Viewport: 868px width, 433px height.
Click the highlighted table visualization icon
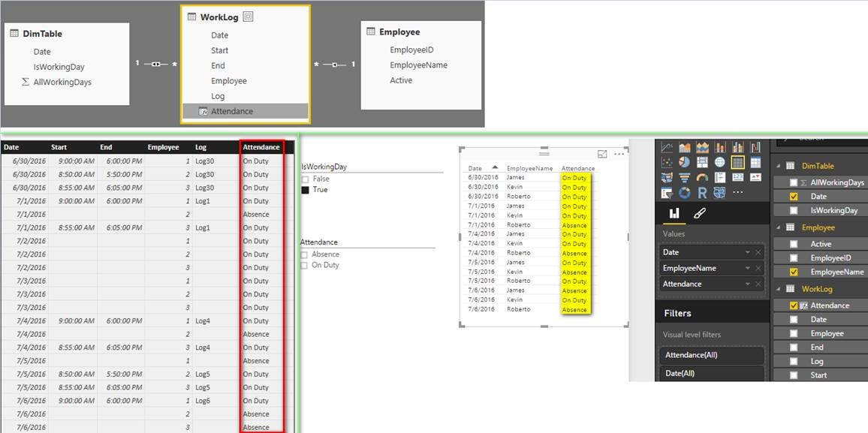[x=738, y=162]
